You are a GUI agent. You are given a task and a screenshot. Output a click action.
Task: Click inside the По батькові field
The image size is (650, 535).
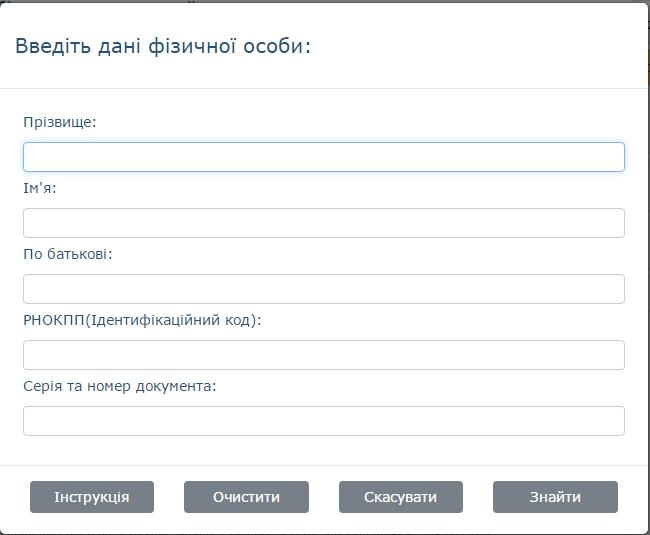[x=323, y=289]
